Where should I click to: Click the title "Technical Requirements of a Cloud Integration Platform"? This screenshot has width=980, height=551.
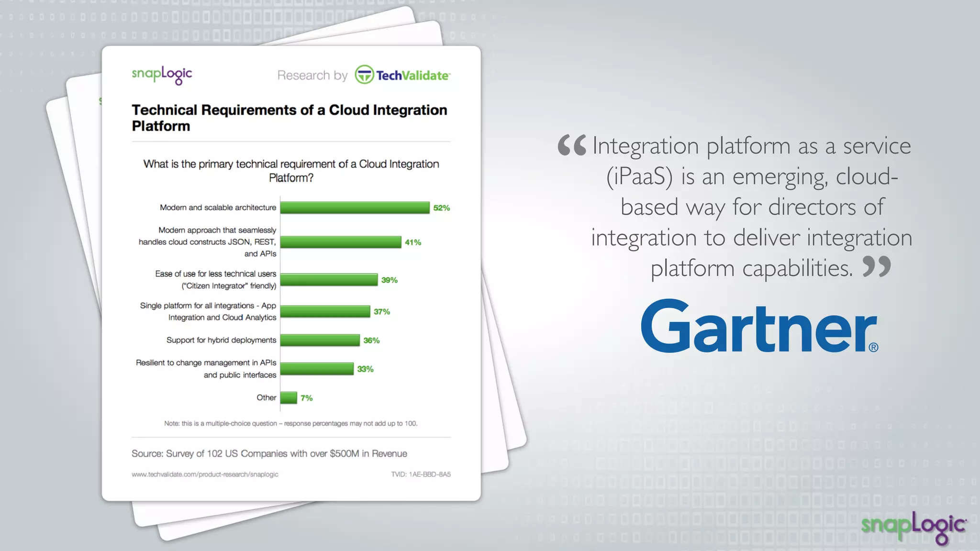pyautogui.click(x=290, y=118)
